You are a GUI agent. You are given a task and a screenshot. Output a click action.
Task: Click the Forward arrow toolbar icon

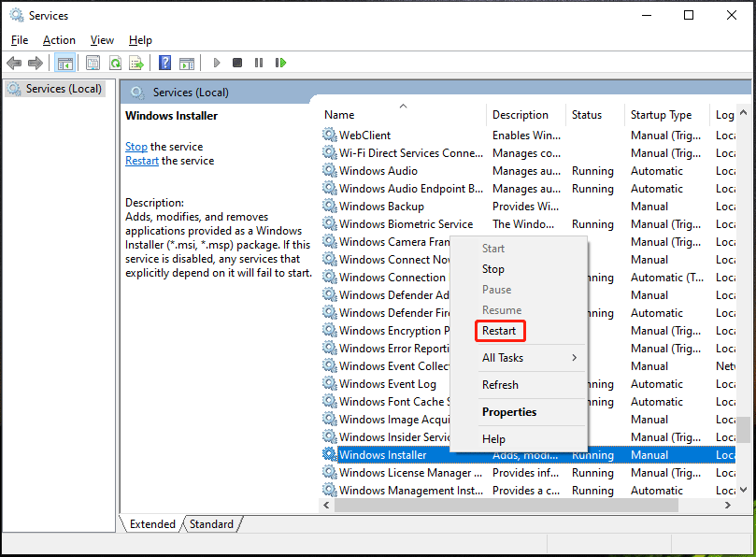36,63
